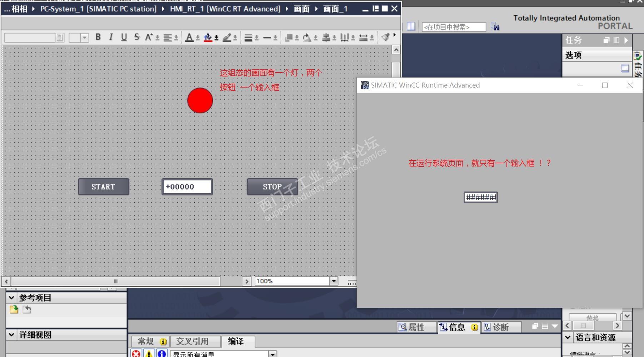This screenshot has height=357, width=644.
Task: Toggle the warning messages filter icon
Action: [x=149, y=353]
